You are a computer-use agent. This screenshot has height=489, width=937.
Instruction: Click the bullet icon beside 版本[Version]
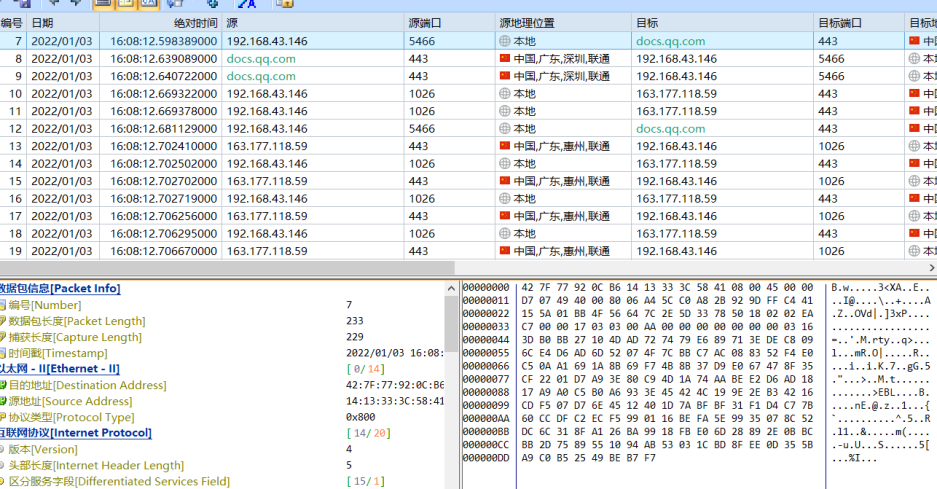click(3, 449)
